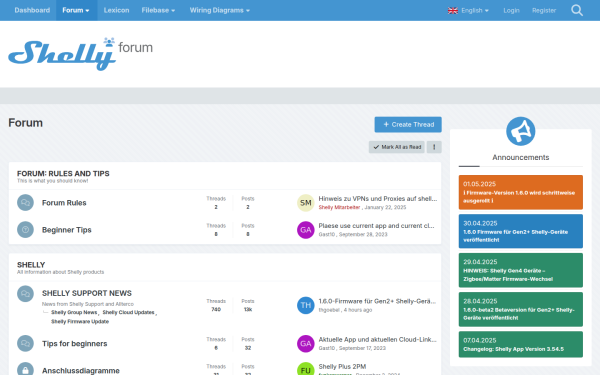Expand the Filebase dropdown menu
600x375 pixels.
click(x=158, y=10)
